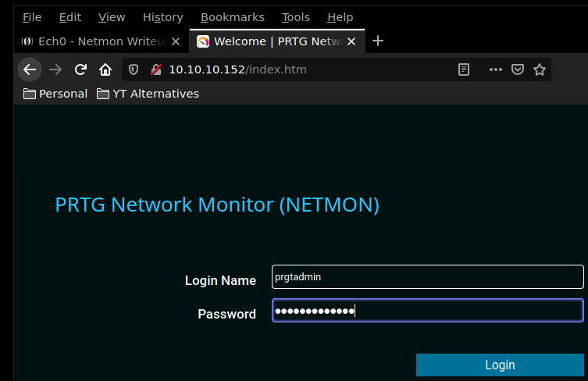Viewport: 588px width, 381px height.
Task: Open the Bookmarks menu
Action: click(232, 17)
